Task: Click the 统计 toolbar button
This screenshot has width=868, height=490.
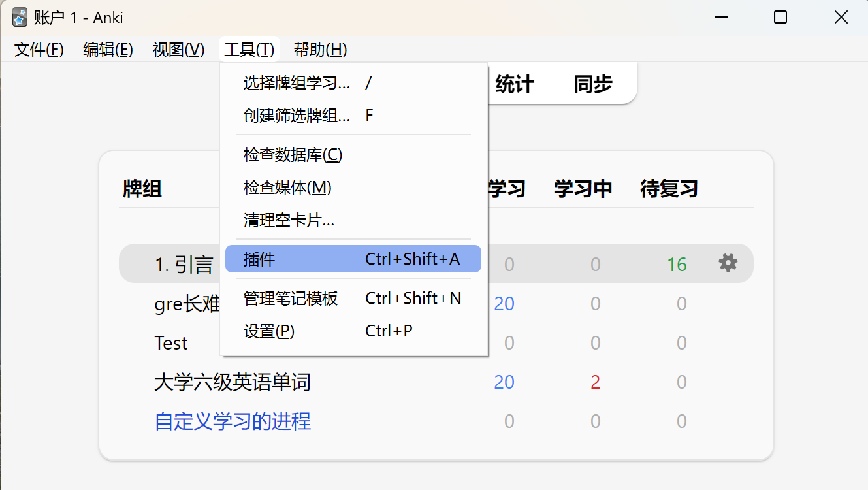Action: [x=514, y=84]
